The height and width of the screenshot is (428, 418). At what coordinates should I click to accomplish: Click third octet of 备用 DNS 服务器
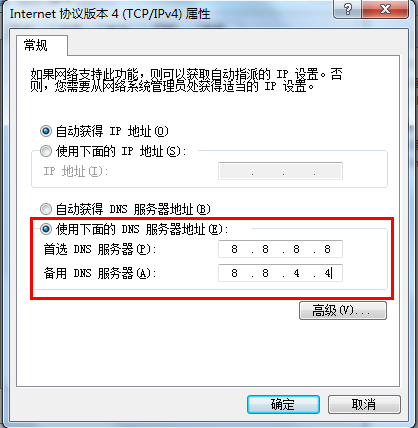point(296,273)
